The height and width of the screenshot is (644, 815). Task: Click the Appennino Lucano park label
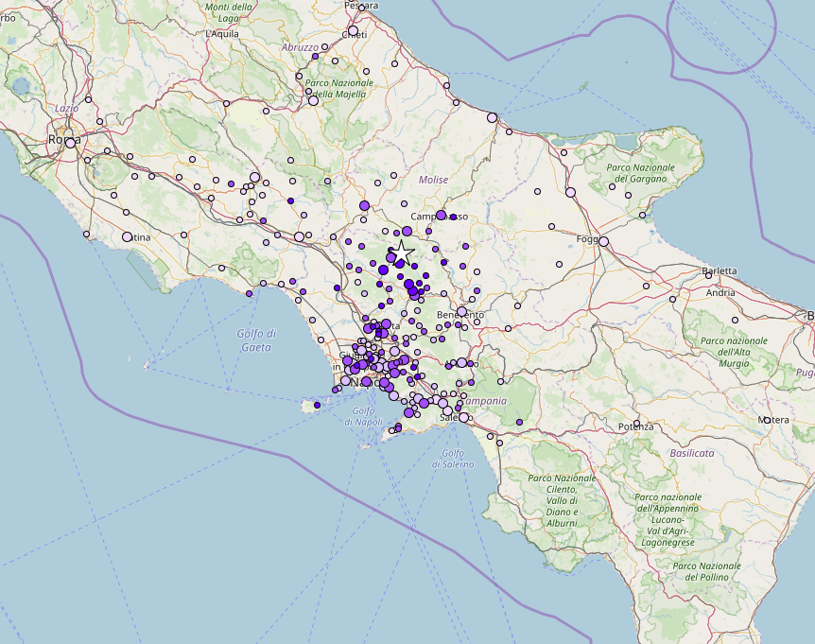click(x=668, y=520)
